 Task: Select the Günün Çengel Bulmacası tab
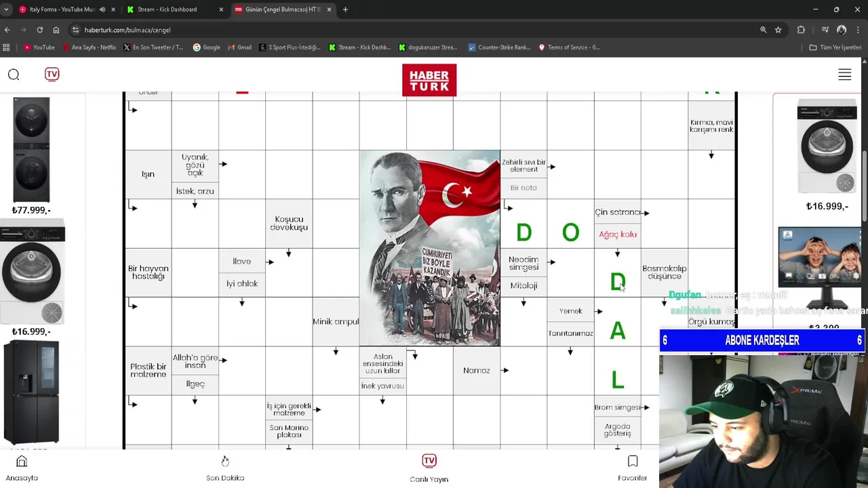[282, 9]
